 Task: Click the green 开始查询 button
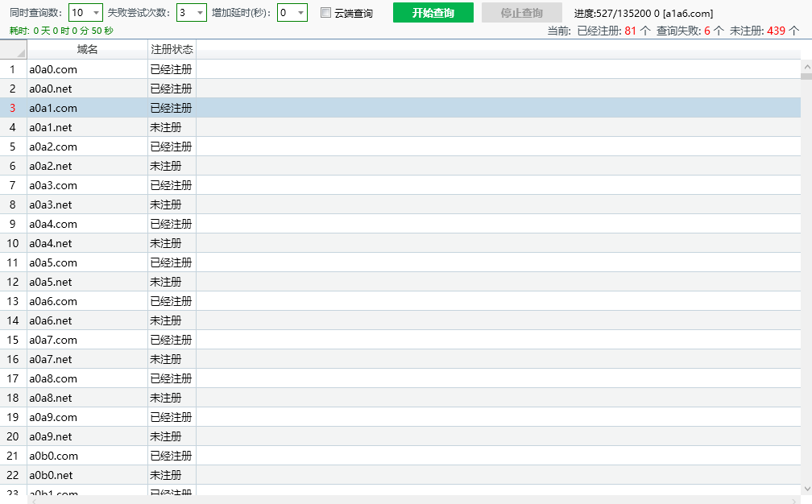[x=433, y=12]
